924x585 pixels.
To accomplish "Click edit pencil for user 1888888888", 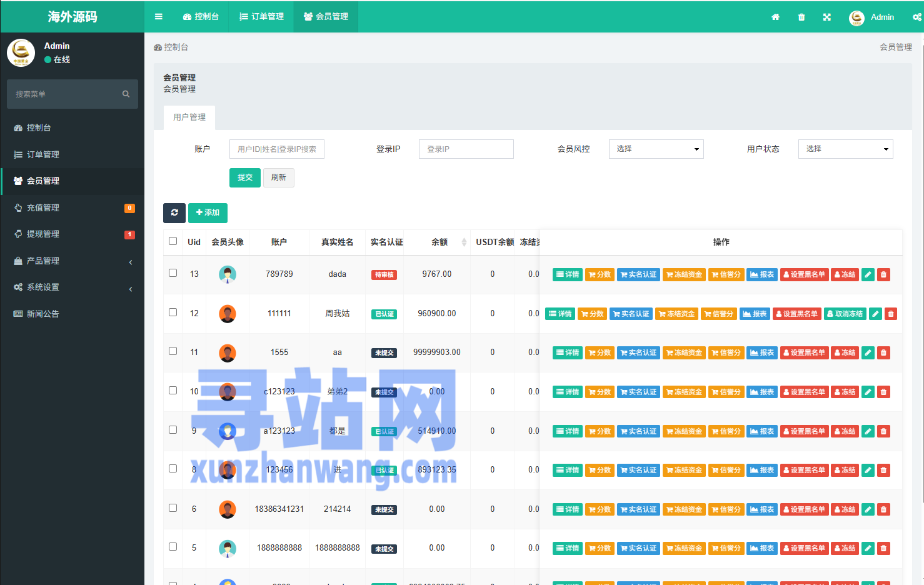I will (x=868, y=548).
